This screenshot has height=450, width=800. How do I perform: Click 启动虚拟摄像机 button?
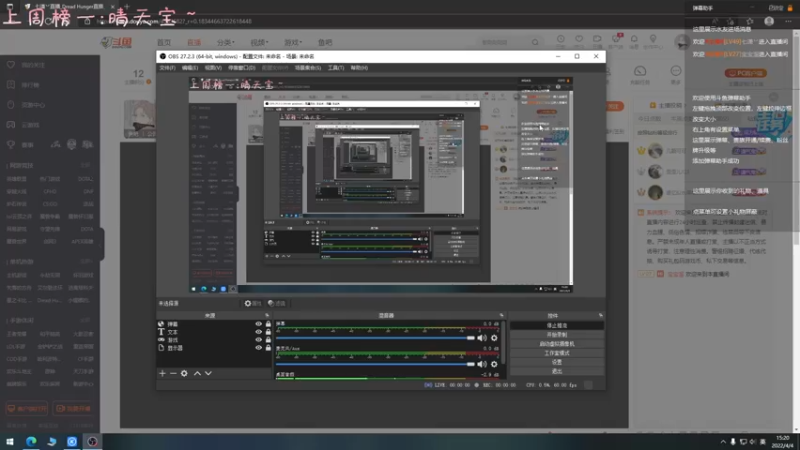(x=557, y=344)
